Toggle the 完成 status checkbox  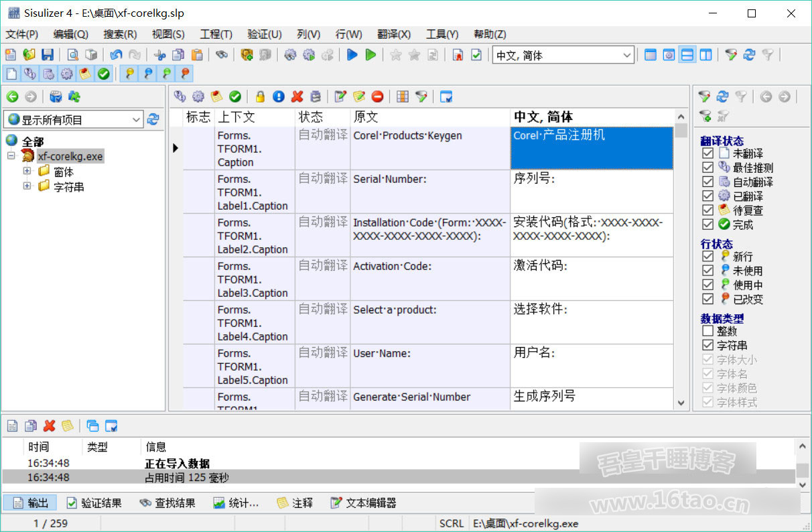(x=707, y=224)
